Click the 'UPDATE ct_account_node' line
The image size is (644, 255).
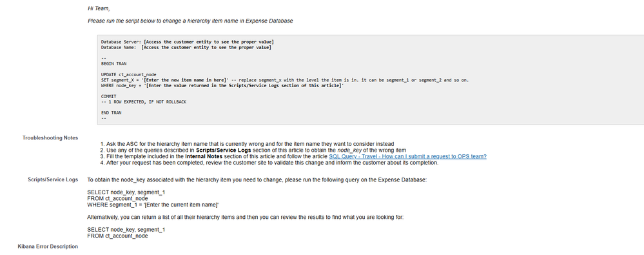pos(128,74)
